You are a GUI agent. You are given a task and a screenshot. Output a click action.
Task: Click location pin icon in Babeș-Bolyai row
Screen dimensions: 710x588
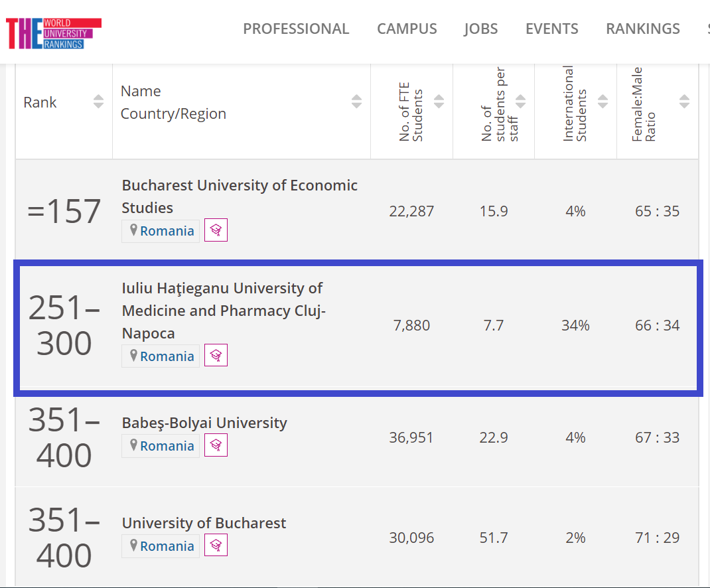(133, 445)
